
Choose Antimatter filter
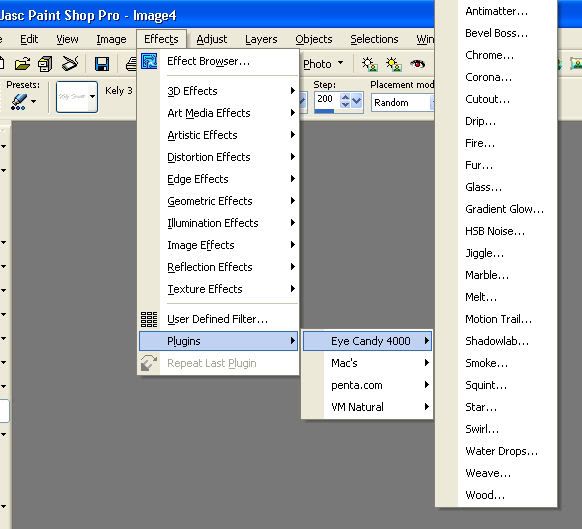click(x=496, y=11)
